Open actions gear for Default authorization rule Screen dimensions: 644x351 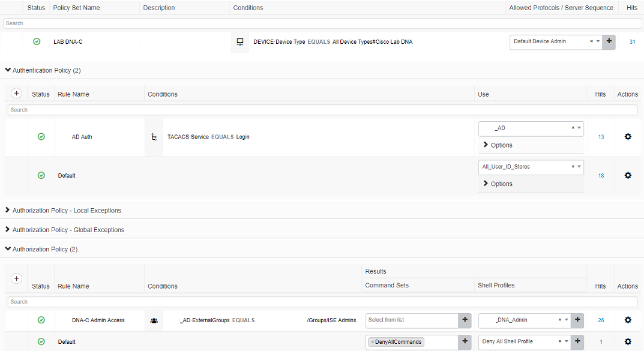coord(628,341)
